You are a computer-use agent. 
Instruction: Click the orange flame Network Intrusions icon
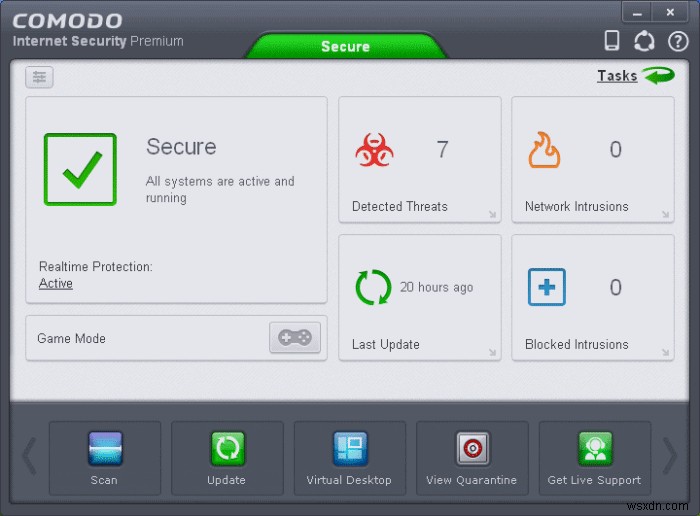(544, 150)
